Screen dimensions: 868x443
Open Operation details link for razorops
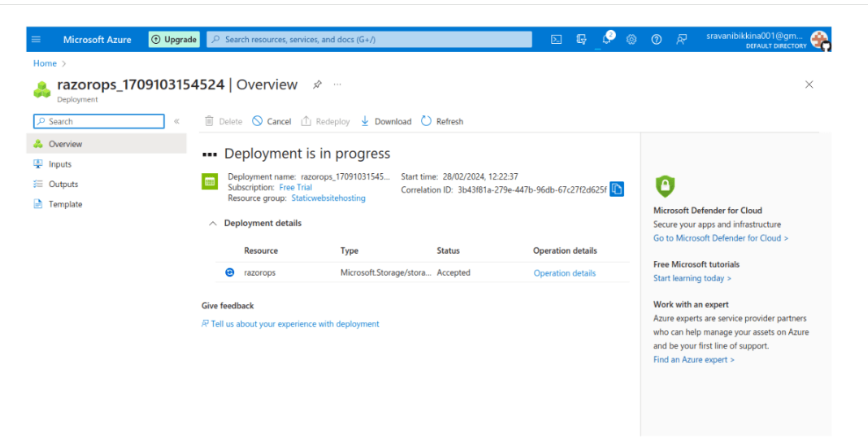click(565, 273)
